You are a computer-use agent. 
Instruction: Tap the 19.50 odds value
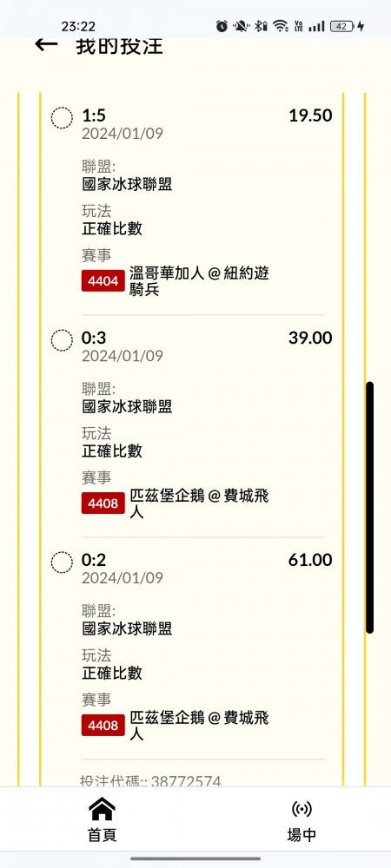[x=310, y=115]
